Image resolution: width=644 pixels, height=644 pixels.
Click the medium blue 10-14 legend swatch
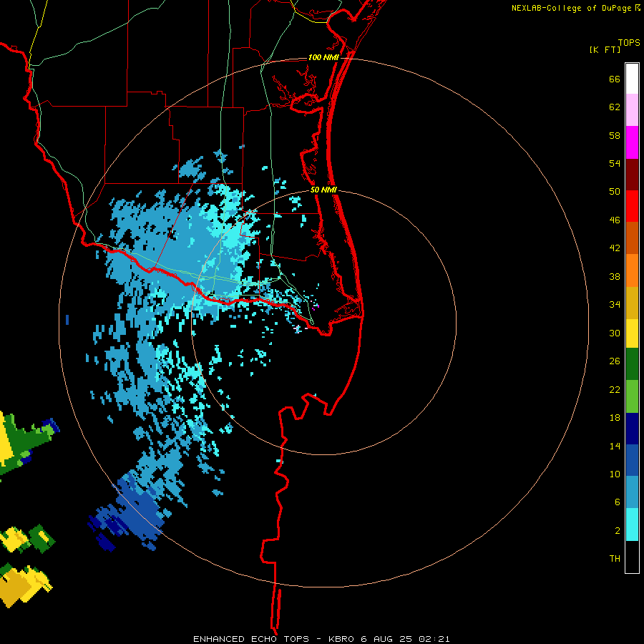pyautogui.click(x=632, y=460)
